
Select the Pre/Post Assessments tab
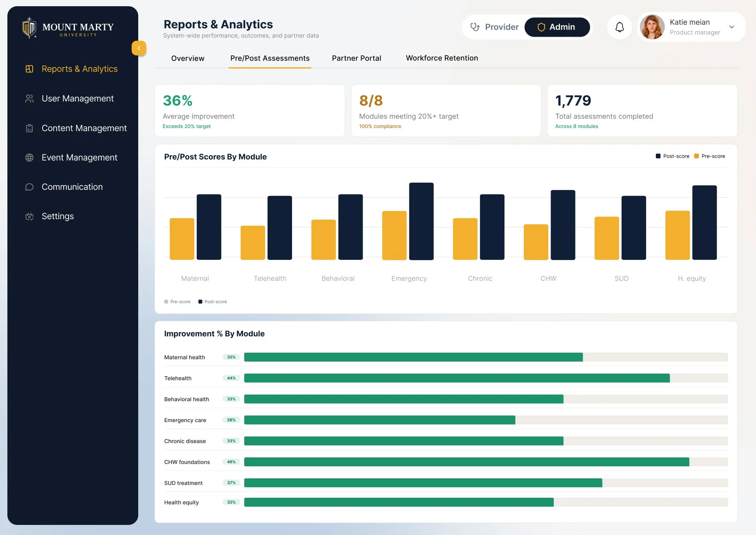click(270, 58)
